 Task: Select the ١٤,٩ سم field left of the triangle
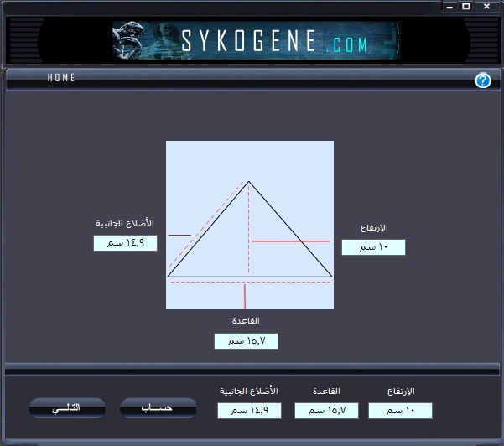[125, 243]
